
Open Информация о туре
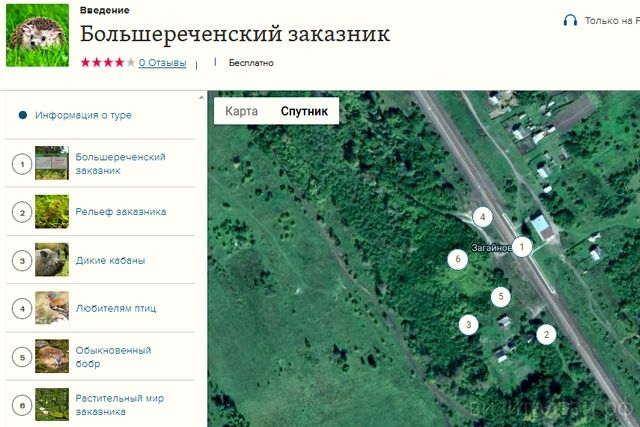pos(83,115)
